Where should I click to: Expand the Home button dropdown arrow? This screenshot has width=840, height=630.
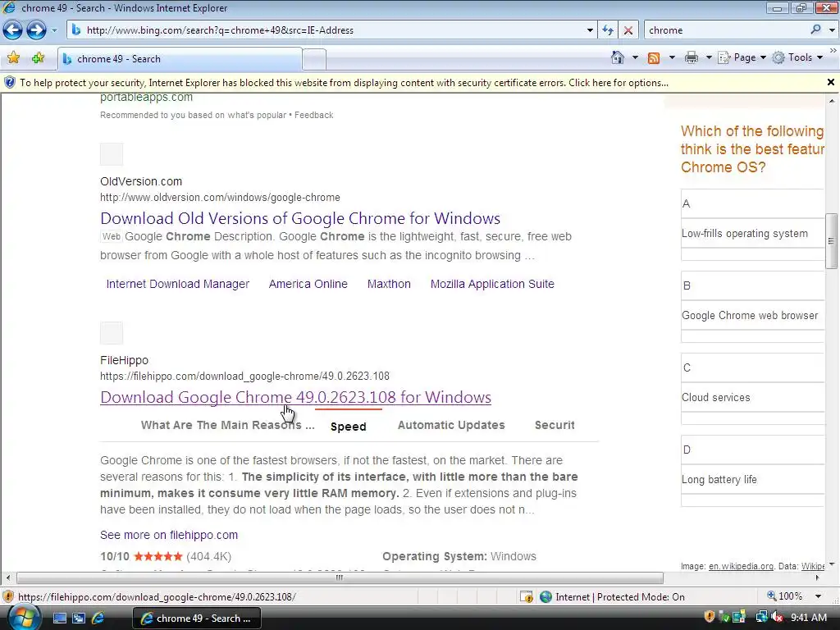(636, 57)
